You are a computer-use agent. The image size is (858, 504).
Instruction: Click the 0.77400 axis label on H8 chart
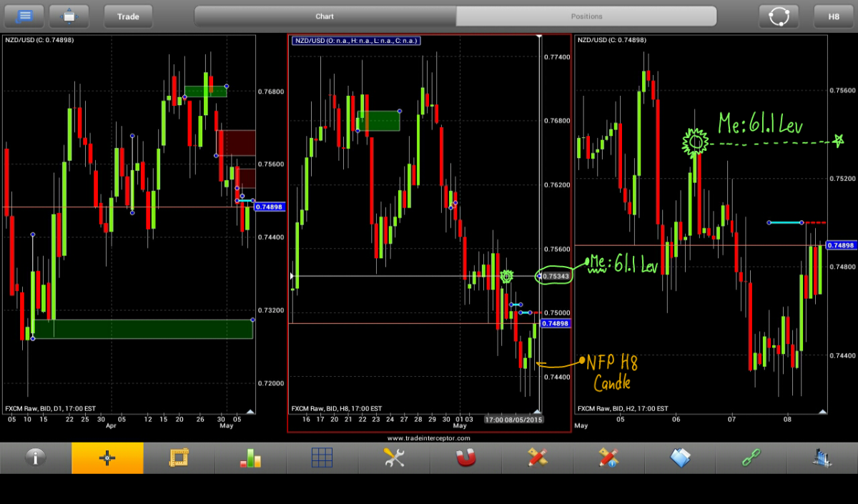coord(558,56)
